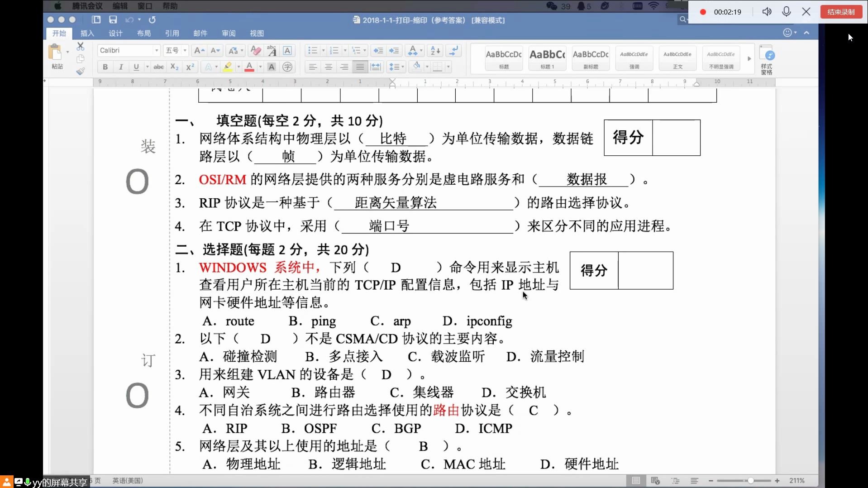The height and width of the screenshot is (488, 868).
Task: Click the Clear Formatting eraser icon
Action: 256,50
